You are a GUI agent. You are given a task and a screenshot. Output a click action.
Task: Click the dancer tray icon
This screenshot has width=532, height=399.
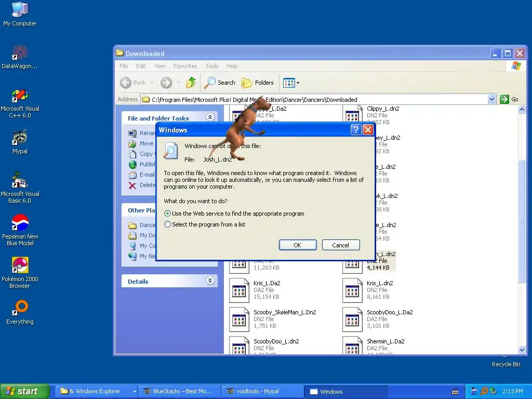click(474, 391)
